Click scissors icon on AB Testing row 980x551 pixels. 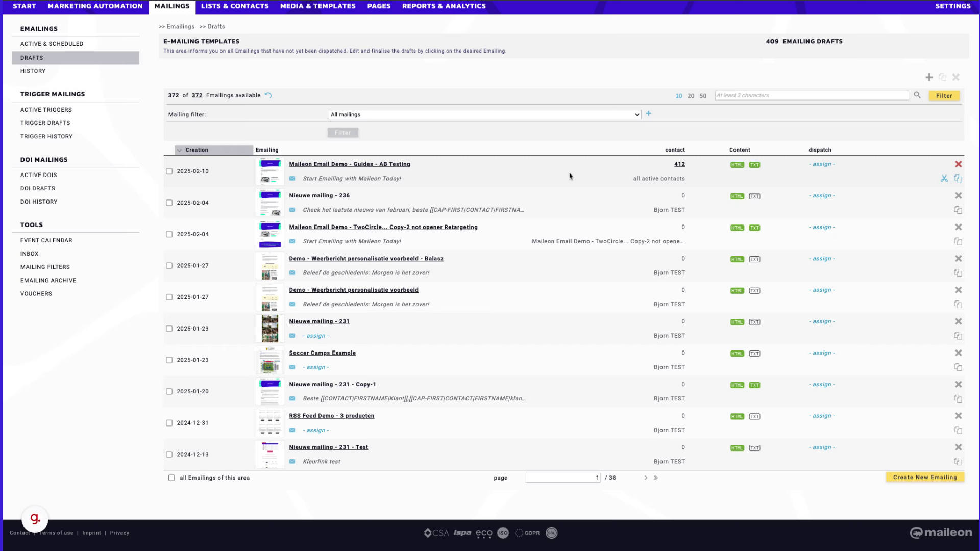(x=944, y=179)
